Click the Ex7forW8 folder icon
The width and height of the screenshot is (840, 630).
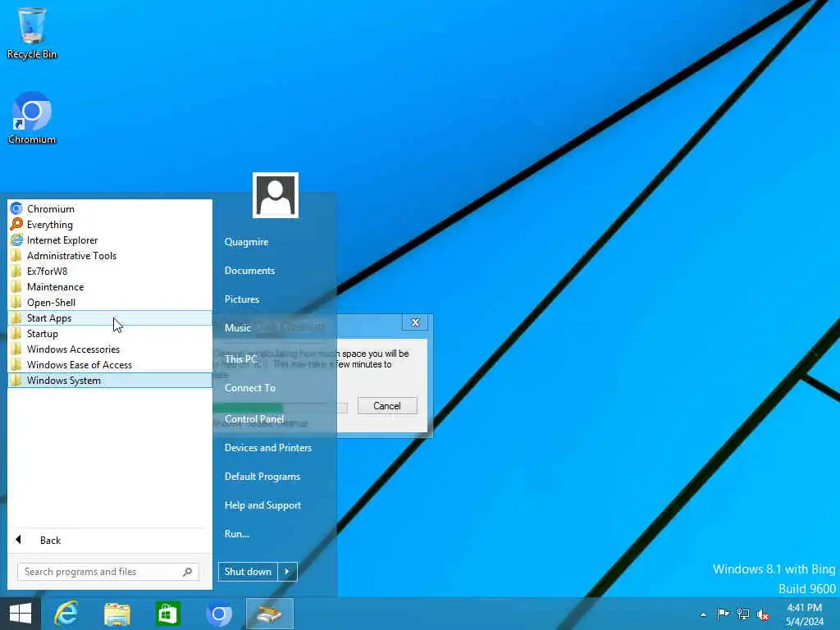tap(16, 271)
